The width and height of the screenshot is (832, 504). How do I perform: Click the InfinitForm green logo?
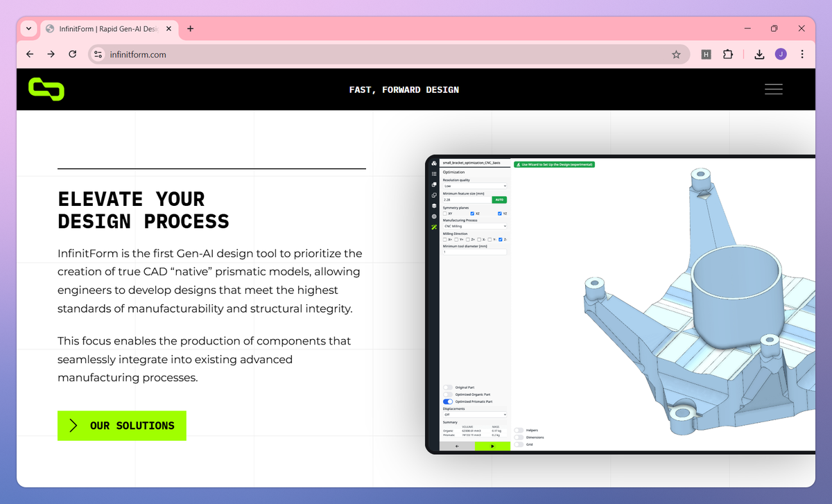[x=46, y=89]
